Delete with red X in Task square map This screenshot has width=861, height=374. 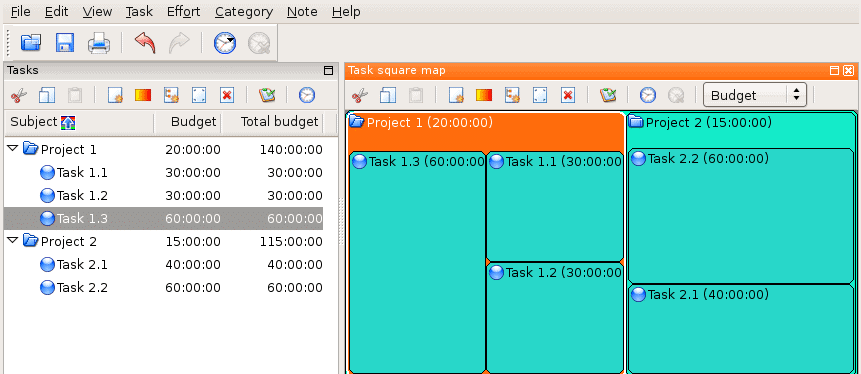click(568, 96)
